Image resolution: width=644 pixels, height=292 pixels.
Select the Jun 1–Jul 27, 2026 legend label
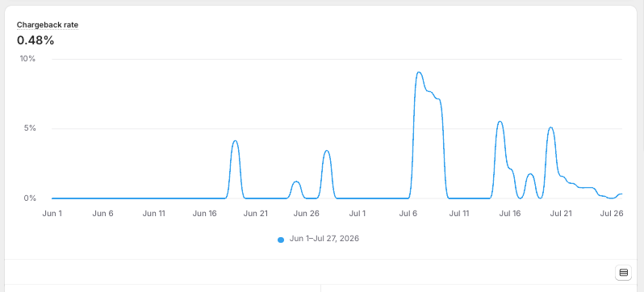pos(324,239)
